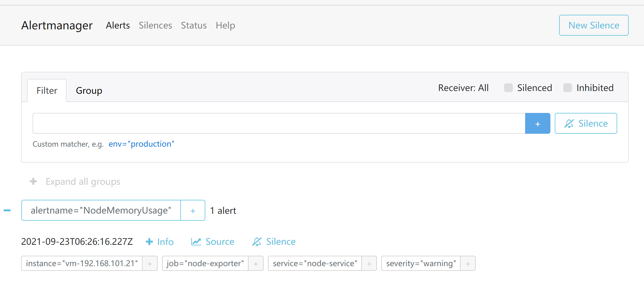
Task: Click the env="production" example matcher link
Action: [x=141, y=144]
